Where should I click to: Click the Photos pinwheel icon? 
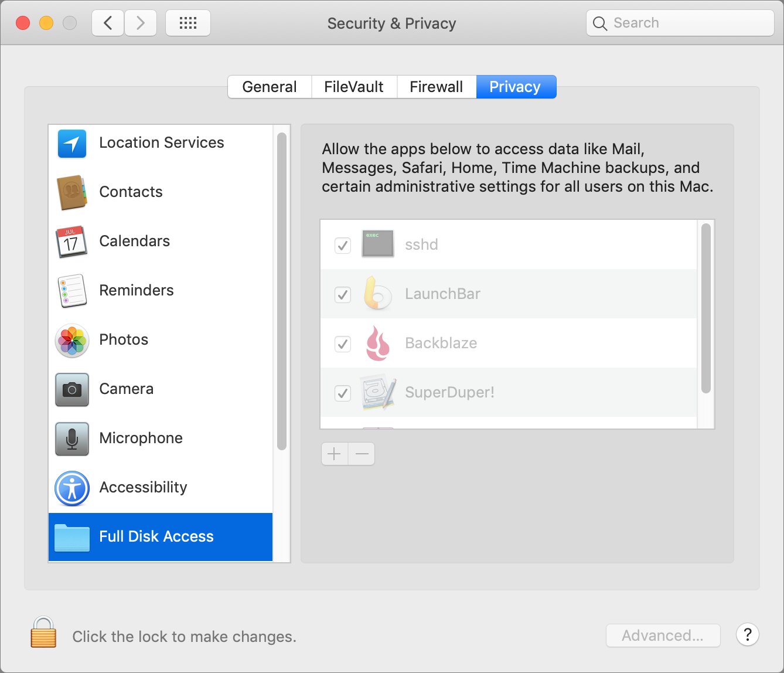pos(72,341)
